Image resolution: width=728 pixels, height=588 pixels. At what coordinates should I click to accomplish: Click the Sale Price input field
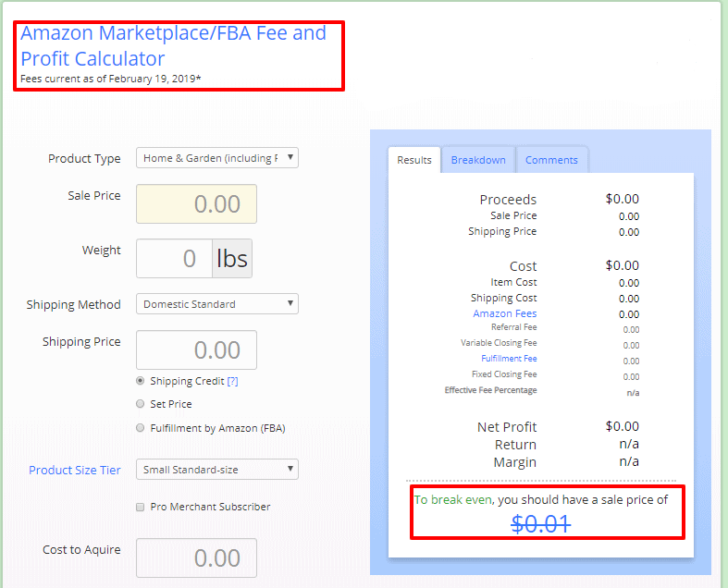pos(196,203)
